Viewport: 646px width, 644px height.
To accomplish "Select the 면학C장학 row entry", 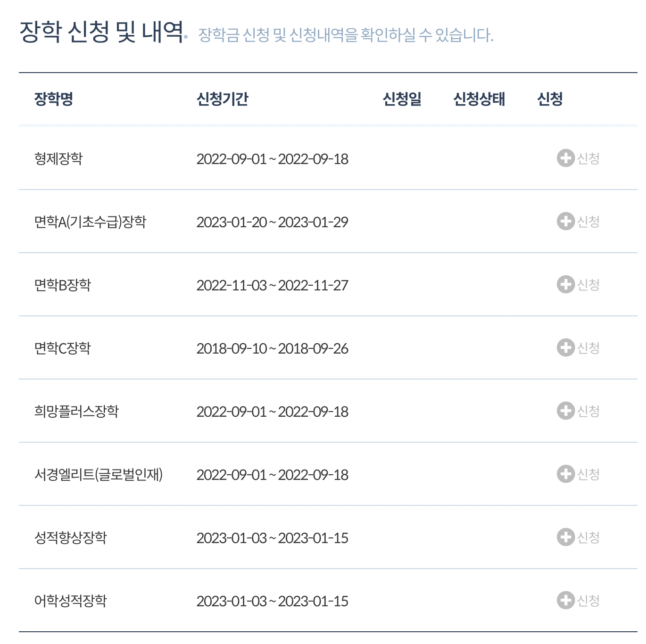I will 62,348.
